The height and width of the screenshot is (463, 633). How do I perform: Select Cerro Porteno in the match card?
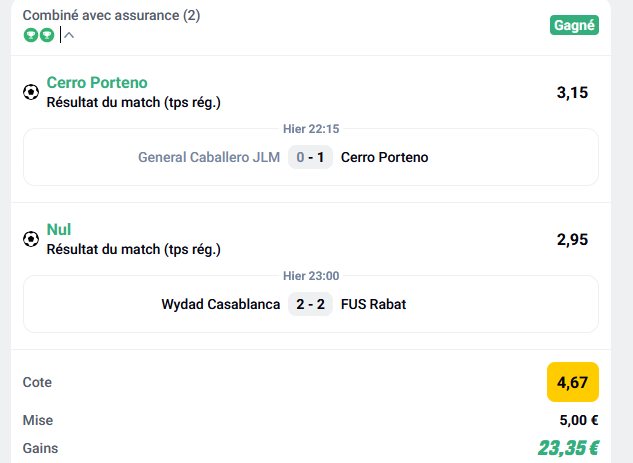(x=384, y=157)
